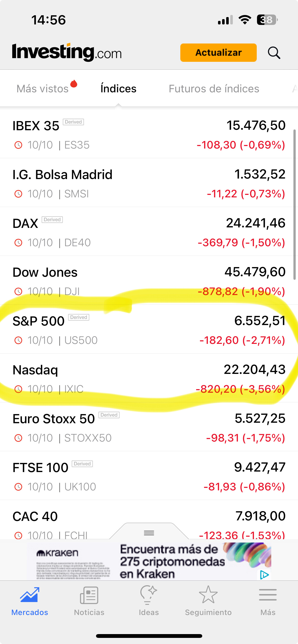Open the Noticias newspaper icon

tap(89, 595)
